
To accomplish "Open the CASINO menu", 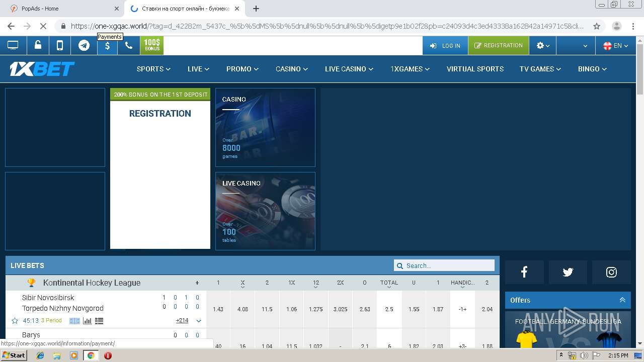I will coord(292,69).
